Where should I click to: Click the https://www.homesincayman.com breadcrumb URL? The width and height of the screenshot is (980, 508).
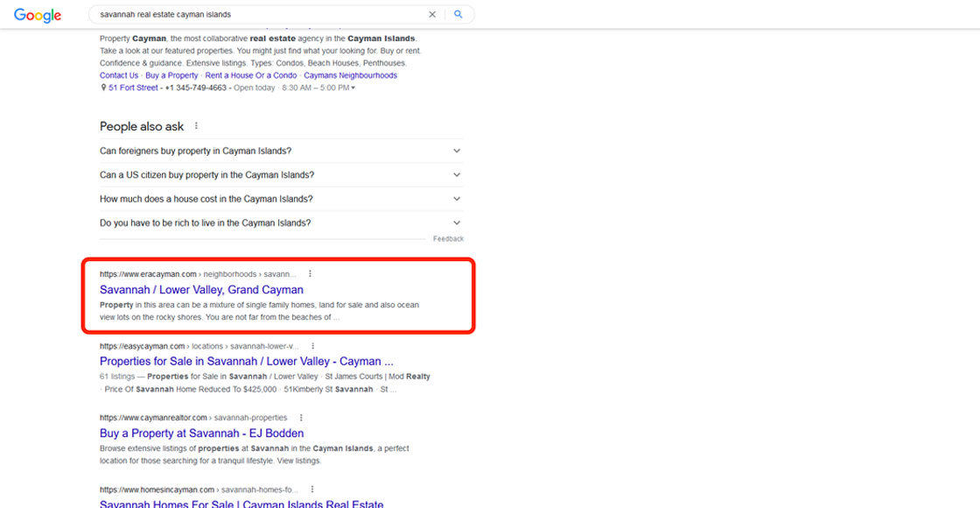coord(157,490)
